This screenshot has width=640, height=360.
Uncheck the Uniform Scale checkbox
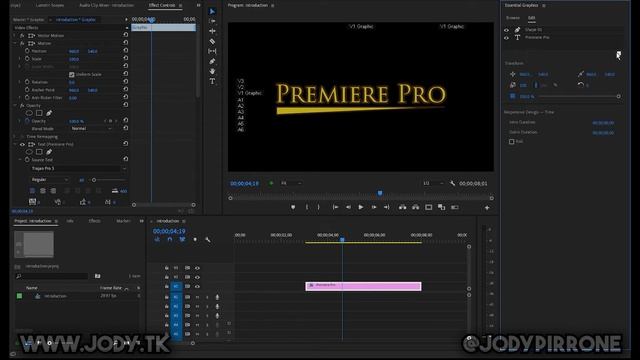(x=72, y=74)
